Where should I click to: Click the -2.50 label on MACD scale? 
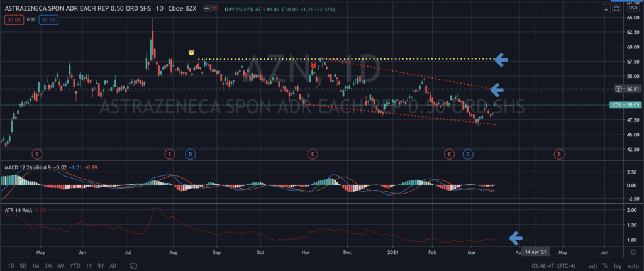click(631, 199)
